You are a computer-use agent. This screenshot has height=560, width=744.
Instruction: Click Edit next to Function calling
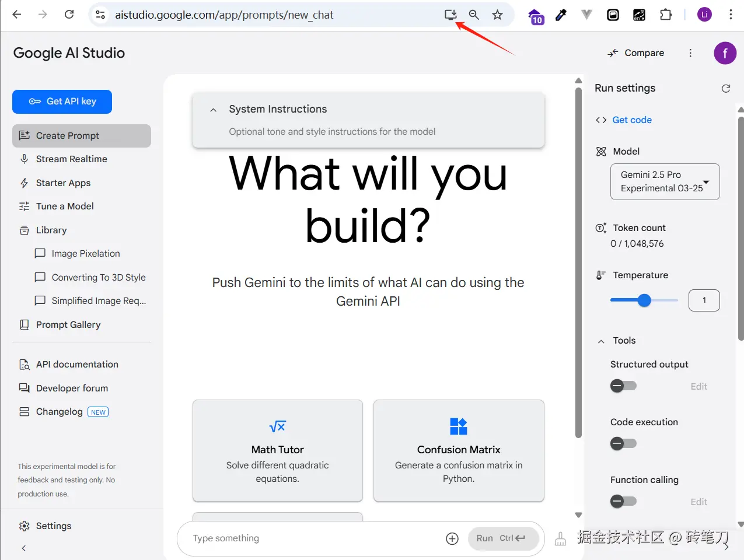(x=698, y=502)
